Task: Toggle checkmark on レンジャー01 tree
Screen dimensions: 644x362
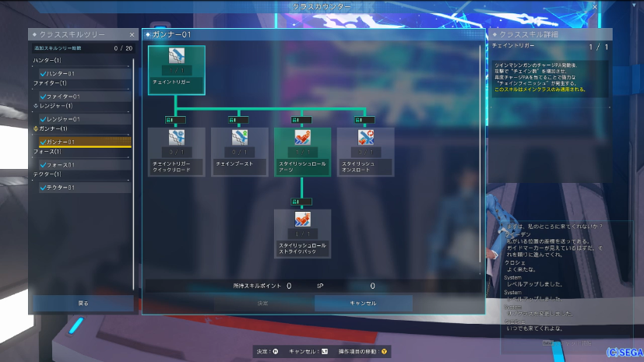Action: coord(43,119)
